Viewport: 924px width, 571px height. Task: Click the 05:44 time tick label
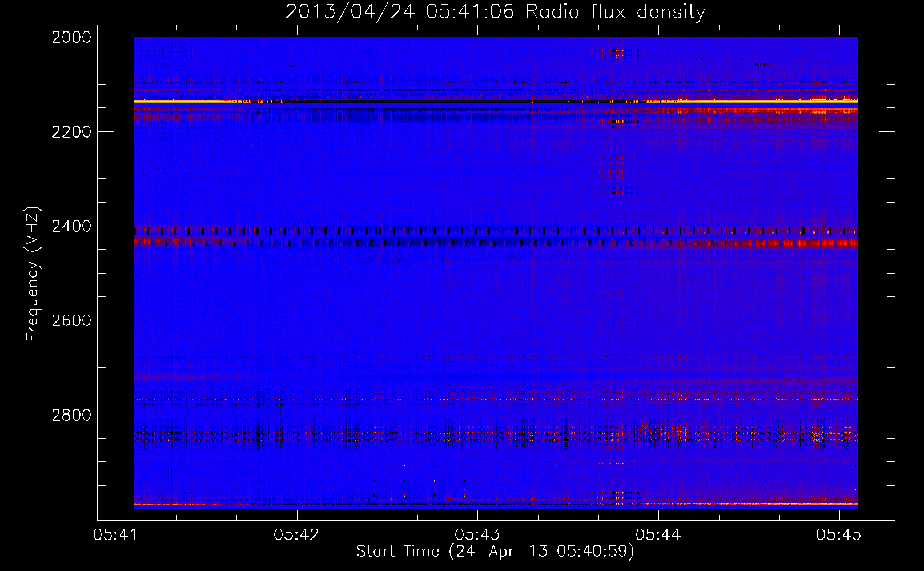pos(658,534)
